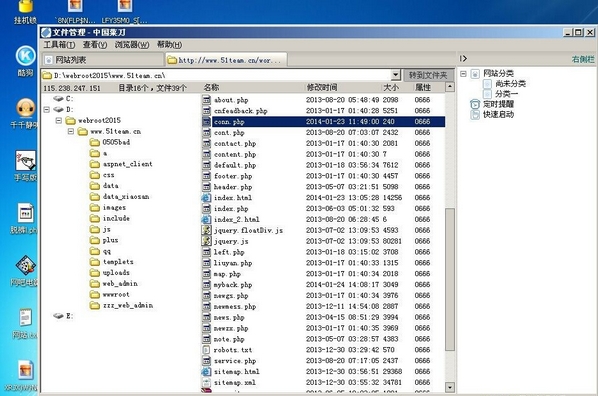
Task: Collapse the 网站分类 tree node
Action: [463, 74]
